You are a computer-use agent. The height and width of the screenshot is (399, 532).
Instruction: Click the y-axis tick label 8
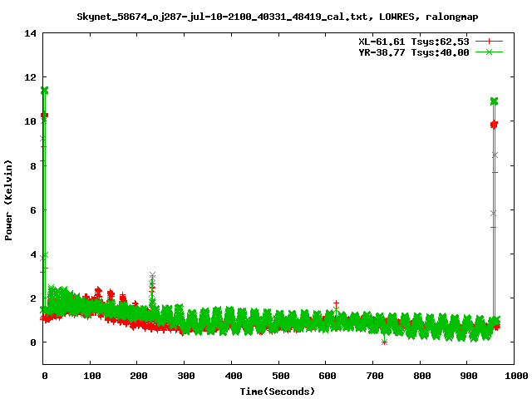[33, 166]
